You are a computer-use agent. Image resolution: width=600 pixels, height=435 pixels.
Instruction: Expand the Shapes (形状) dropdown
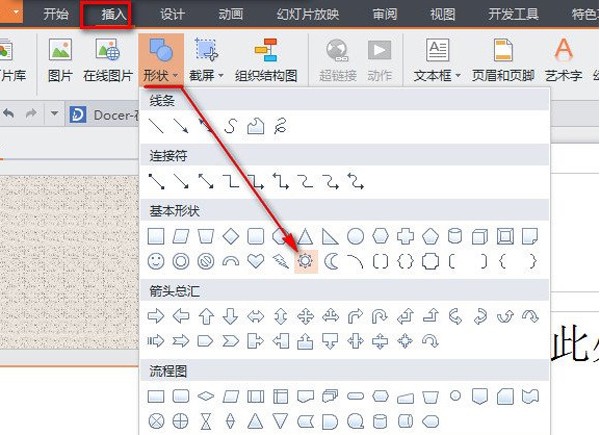160,60
